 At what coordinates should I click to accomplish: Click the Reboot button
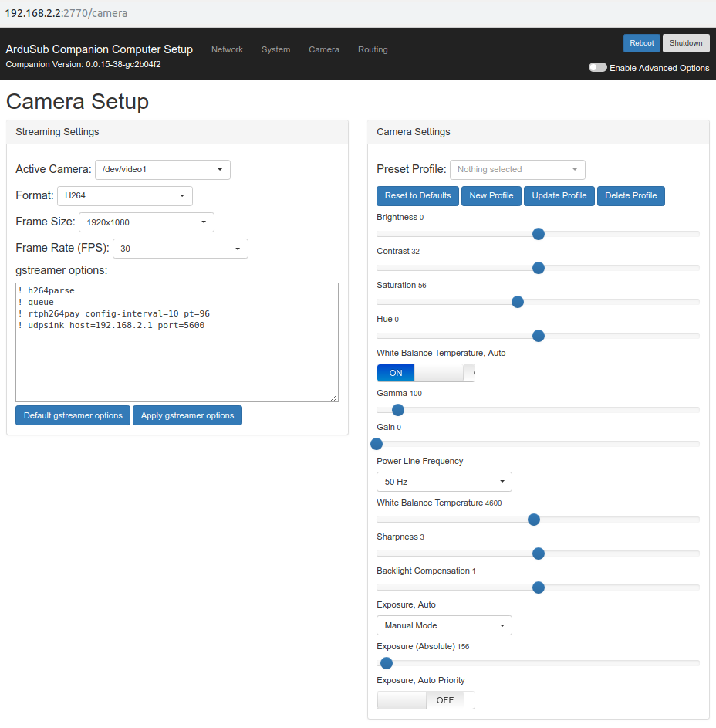(x=642, y=43)
